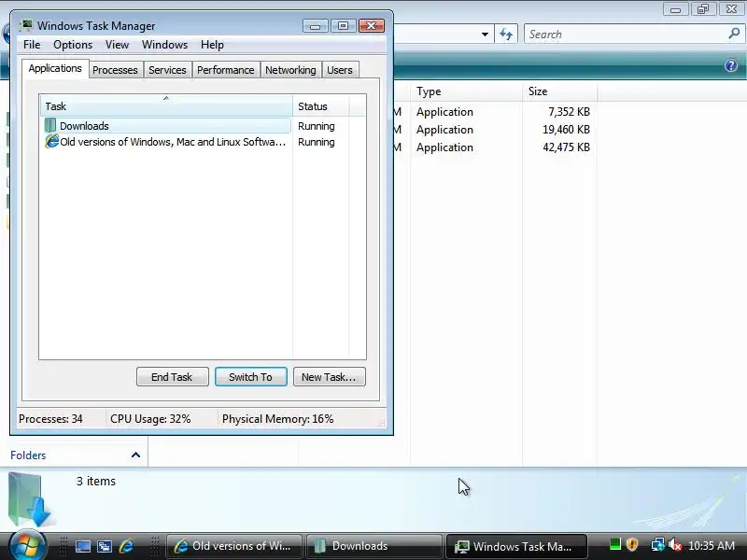Click Application type in the 7,352 KB row

click(445, 112)
